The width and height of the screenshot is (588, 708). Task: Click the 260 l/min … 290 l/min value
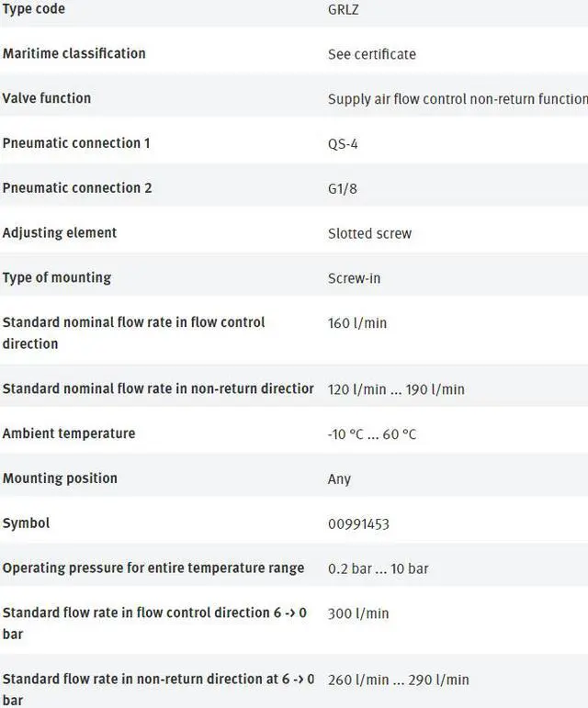click(398, 680)
